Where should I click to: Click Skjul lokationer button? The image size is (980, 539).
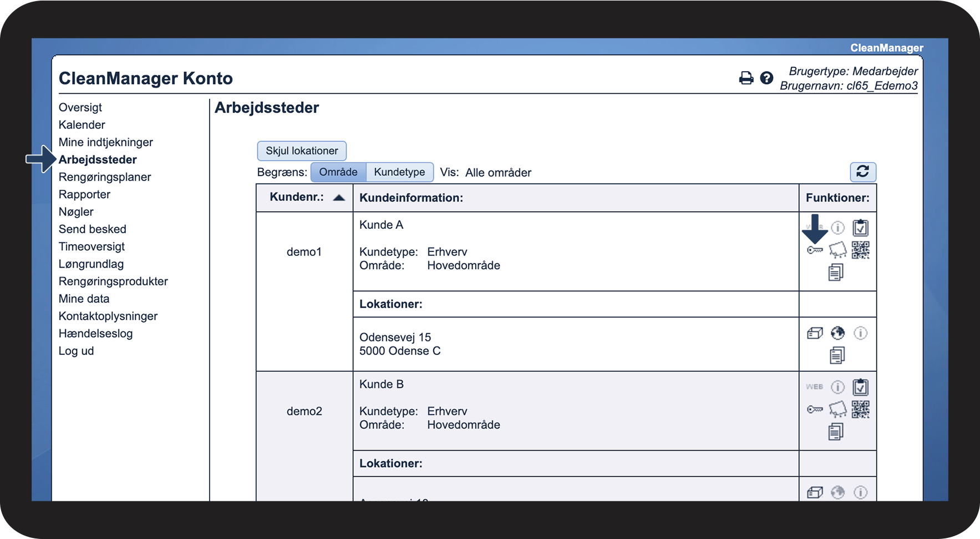click(x=302, y=151)
